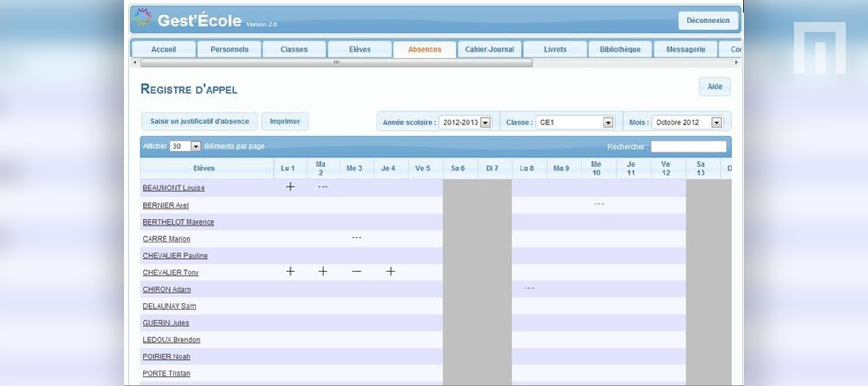Click Saisir un justificatif d'absence button
The image size is (868, 386).
click(x=199, y=121)
